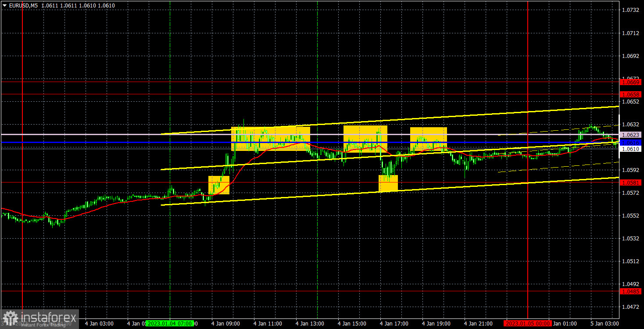Click the 1.0472 price axis label
644x329 pixels.
tap(630, 307)
